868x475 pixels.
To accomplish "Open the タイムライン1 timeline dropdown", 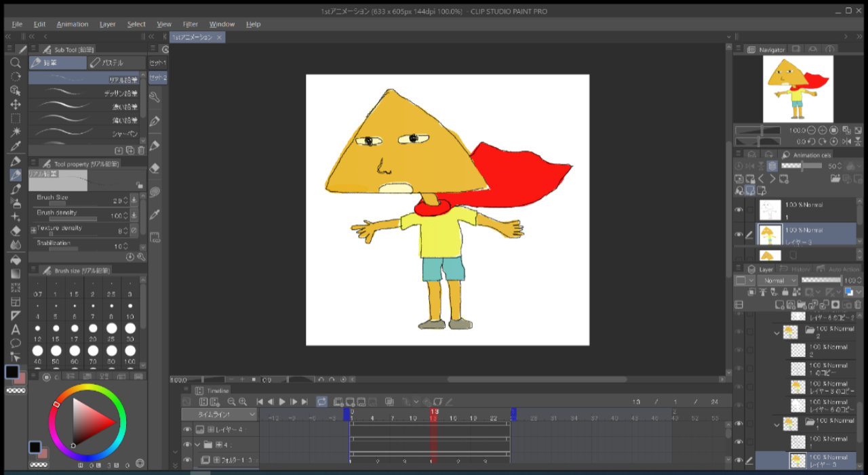I will (219, 415).
